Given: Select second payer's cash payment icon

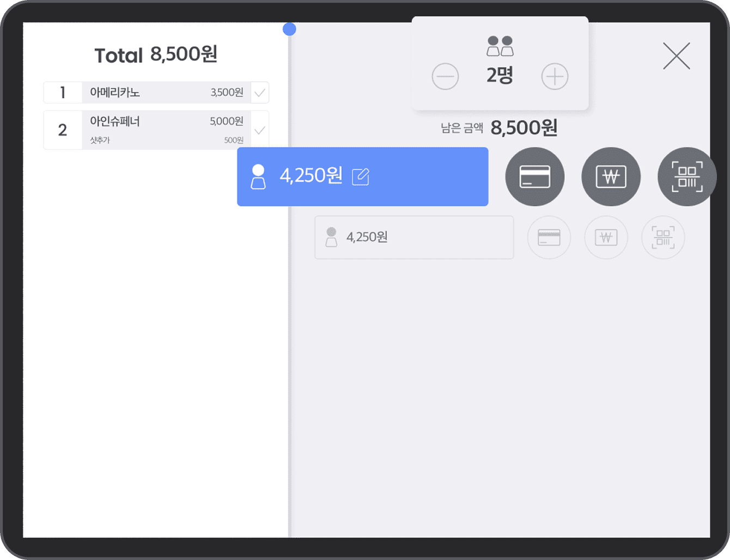Looking at the screenshot, I should coord(606,237).
